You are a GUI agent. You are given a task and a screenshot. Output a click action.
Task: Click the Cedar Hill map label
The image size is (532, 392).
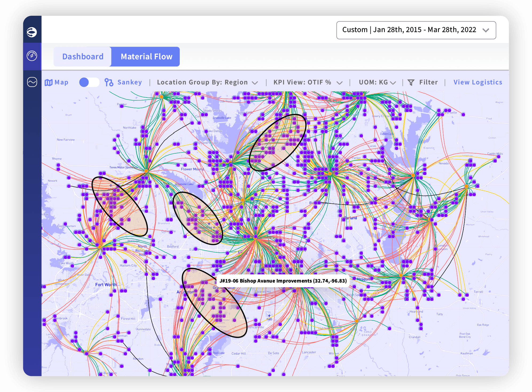click(239, 354)
